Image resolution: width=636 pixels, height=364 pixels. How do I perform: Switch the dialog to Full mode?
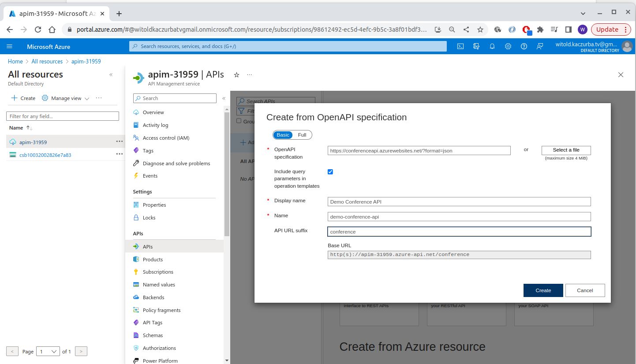point(302,135)
